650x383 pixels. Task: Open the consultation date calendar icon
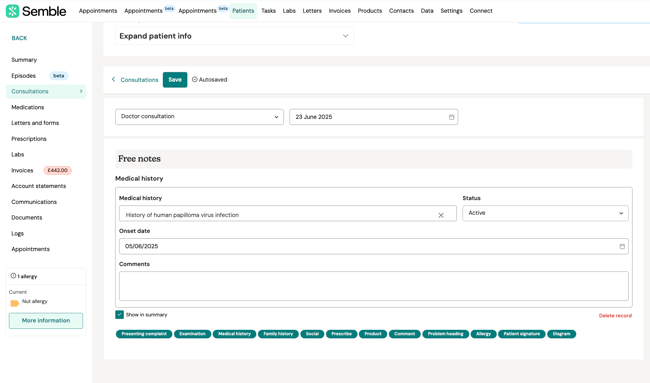coord(451,117)
